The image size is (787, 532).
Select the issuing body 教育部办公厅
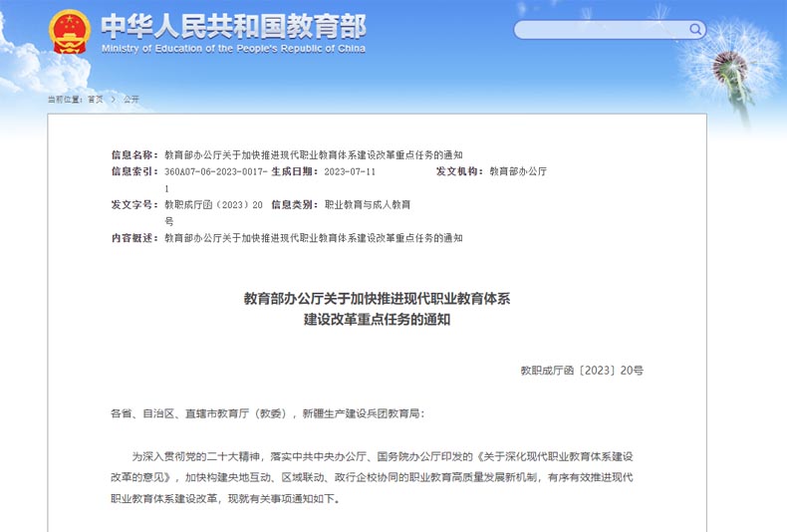[518, 171]
